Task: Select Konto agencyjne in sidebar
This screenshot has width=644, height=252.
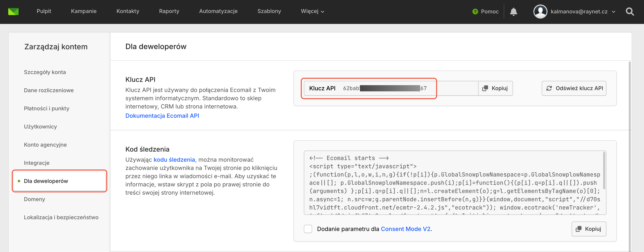Action: point(45,145)
